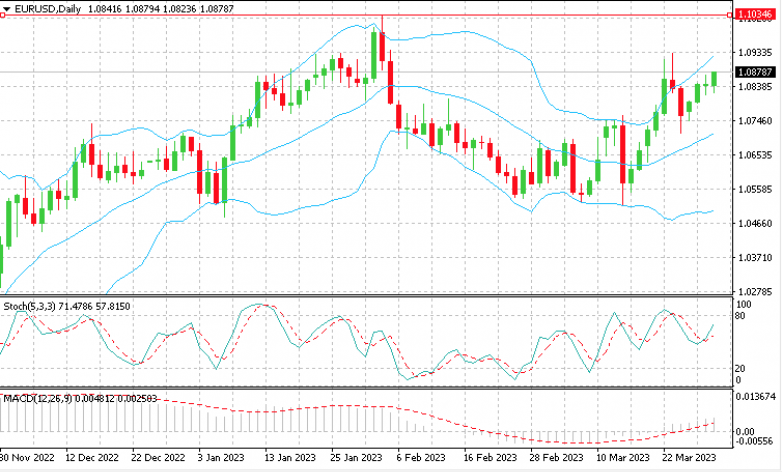Click the 1.09335 price axis value
Screen dimensions: 782x472
coord(755,52)
